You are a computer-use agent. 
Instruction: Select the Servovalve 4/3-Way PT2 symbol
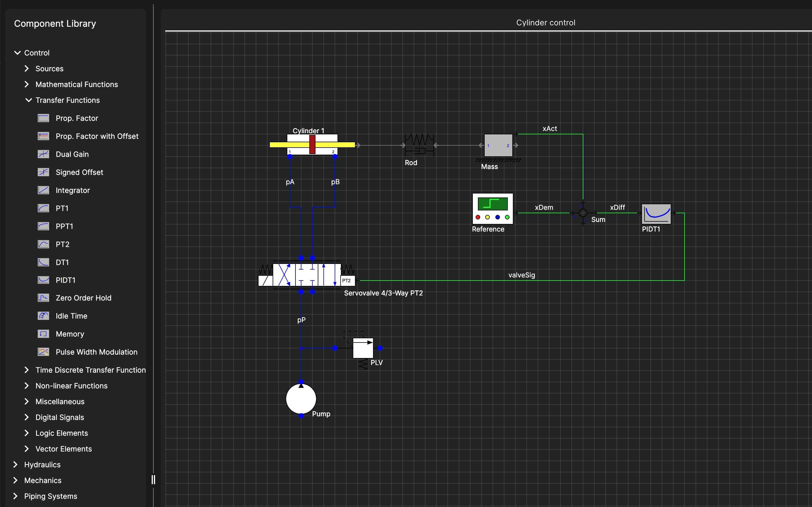coord(307,275)
